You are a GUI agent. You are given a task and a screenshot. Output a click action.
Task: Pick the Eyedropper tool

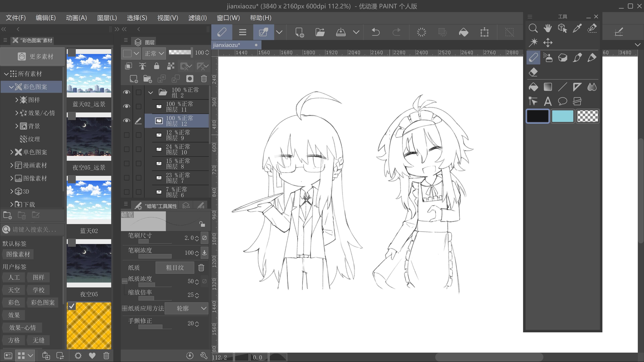click(x=577, y=28)
